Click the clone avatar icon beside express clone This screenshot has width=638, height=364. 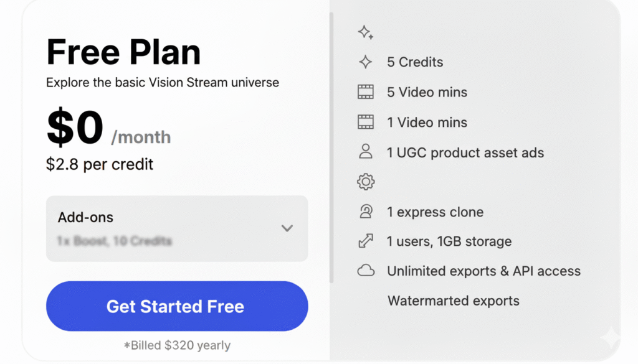tap(366, 212)
